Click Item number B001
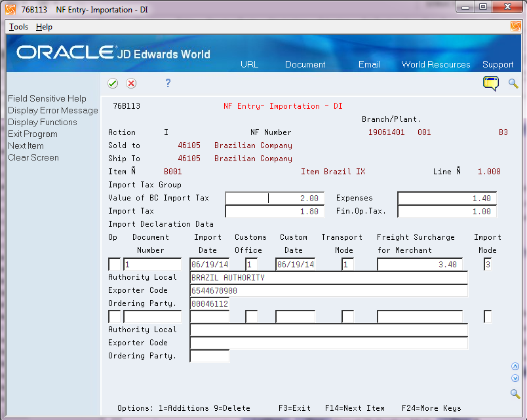Image resolution: width=527 pixels, height=420 pixels. 173,172
